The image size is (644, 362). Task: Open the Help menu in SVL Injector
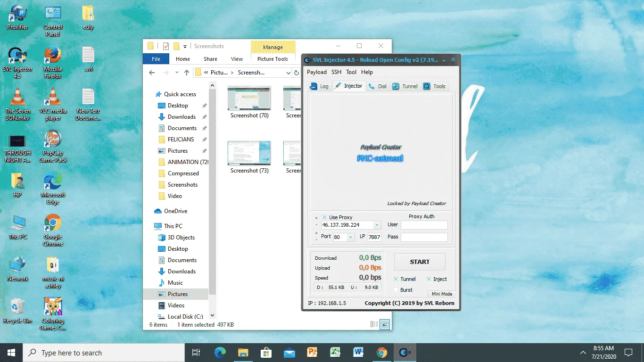pos(367,72)
